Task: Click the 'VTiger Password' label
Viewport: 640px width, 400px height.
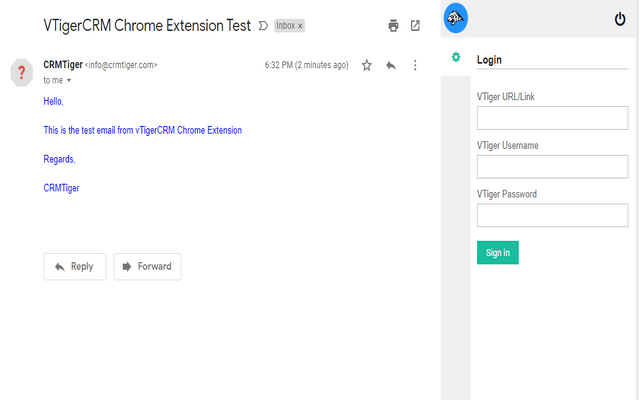Action: (x=507, y=194)
